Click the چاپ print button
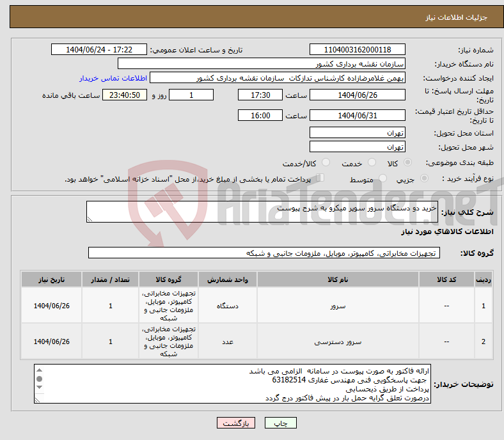 click(x=281, y=423)
